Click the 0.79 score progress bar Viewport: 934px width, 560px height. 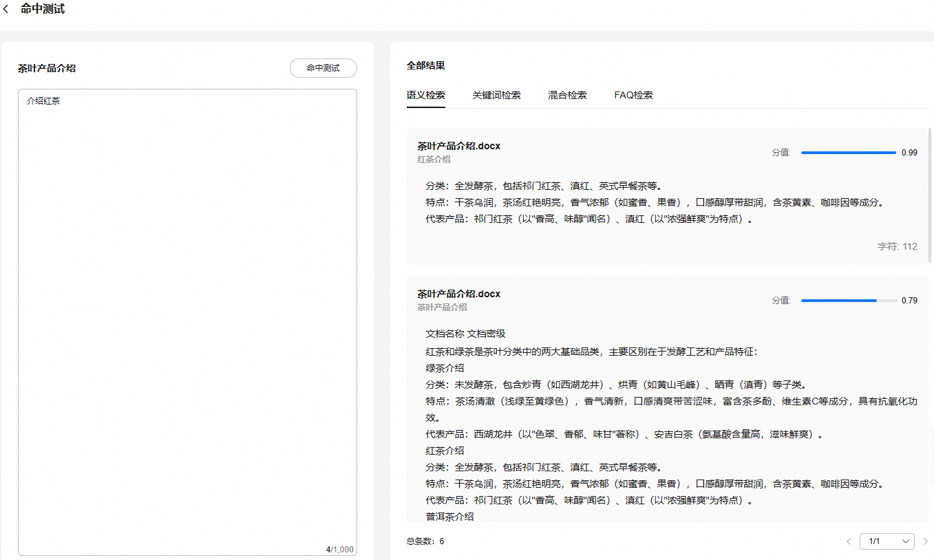tap(848, 301)
